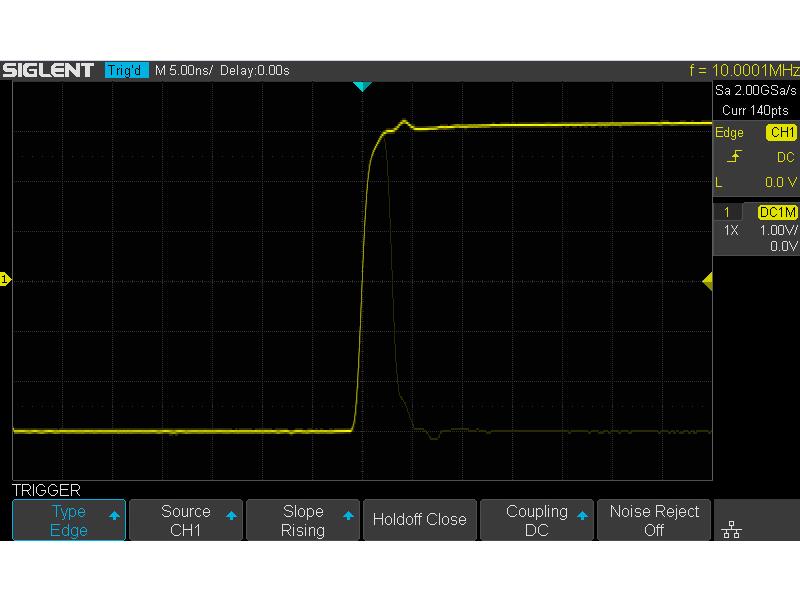Image resolution: width=800 pixels, height=600 pixels.
Task: Select the channel 1 ground level marker
Action: pos(5,279)
